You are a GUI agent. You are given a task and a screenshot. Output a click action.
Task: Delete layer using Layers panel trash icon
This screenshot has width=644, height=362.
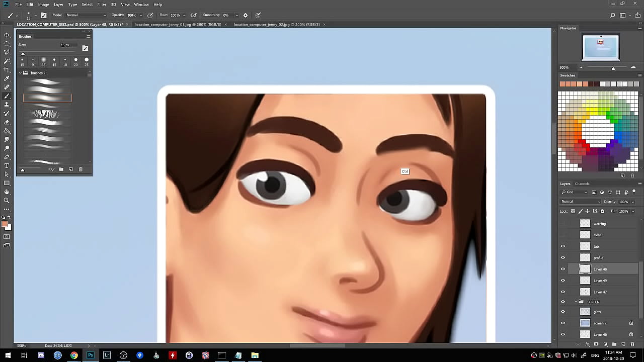tap(632, 344)
